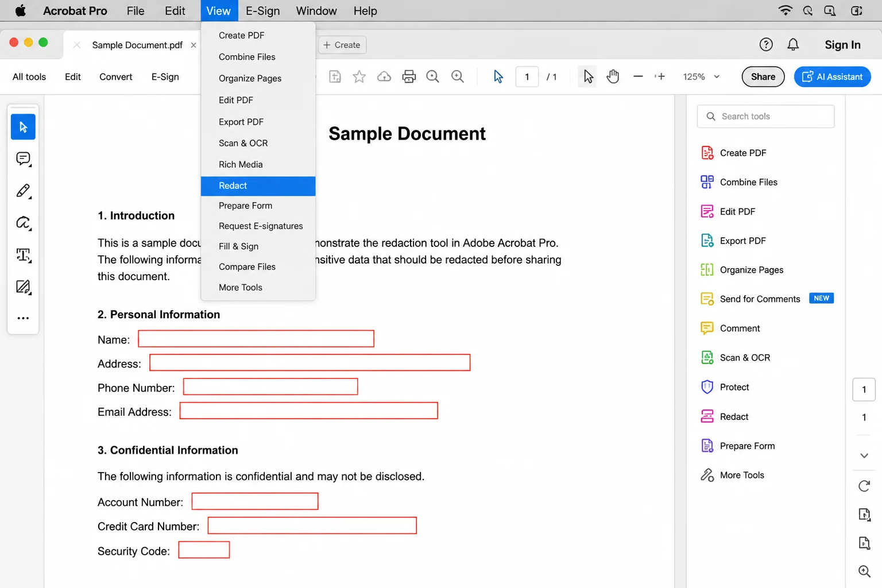This screenshot has width=882, height=588.
Task: Click the Name redaction box
Action: tap(256, 339)
